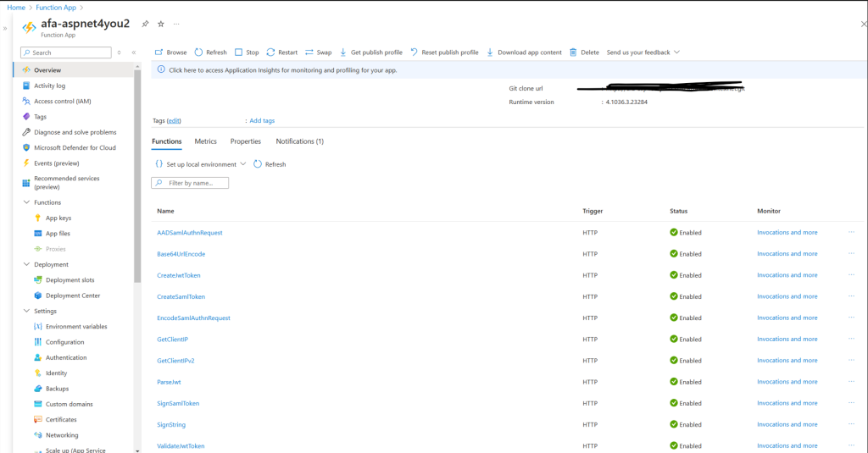Image resolution: width=868 pixels, height=453 pixels.
Task: Open Set up local environment dropdown
Action: point(200,164)
